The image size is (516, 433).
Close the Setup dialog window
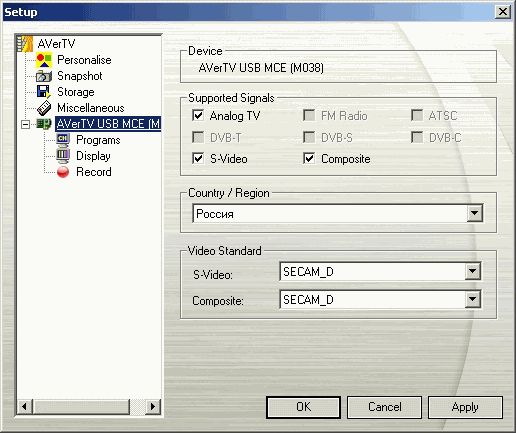pyautogui.click(x=503, y=12)
